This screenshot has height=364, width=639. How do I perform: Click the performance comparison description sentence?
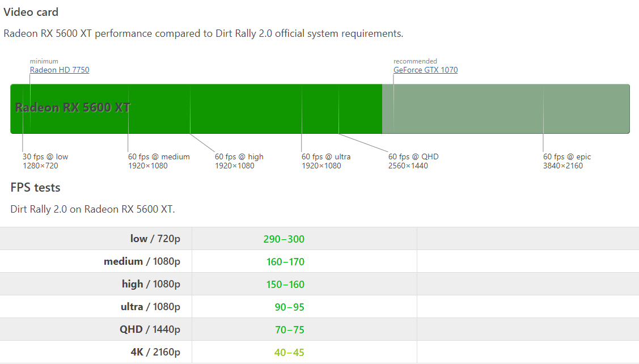pyautogui.click(x=204, y=34)
